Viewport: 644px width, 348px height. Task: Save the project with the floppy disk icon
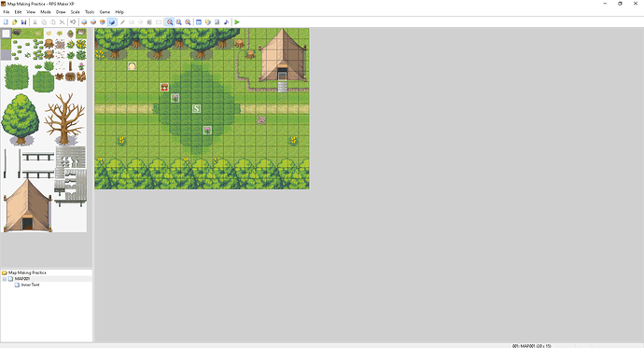point(24,22)
